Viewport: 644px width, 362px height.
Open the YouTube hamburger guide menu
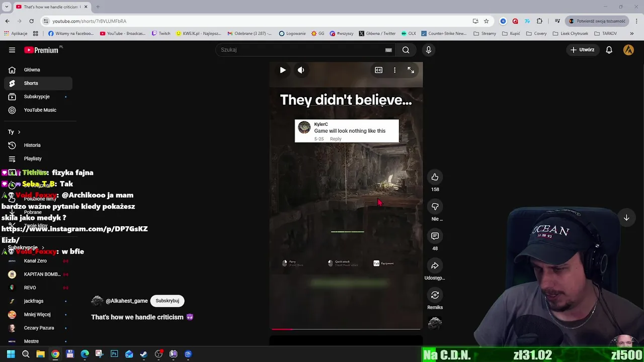12,50
